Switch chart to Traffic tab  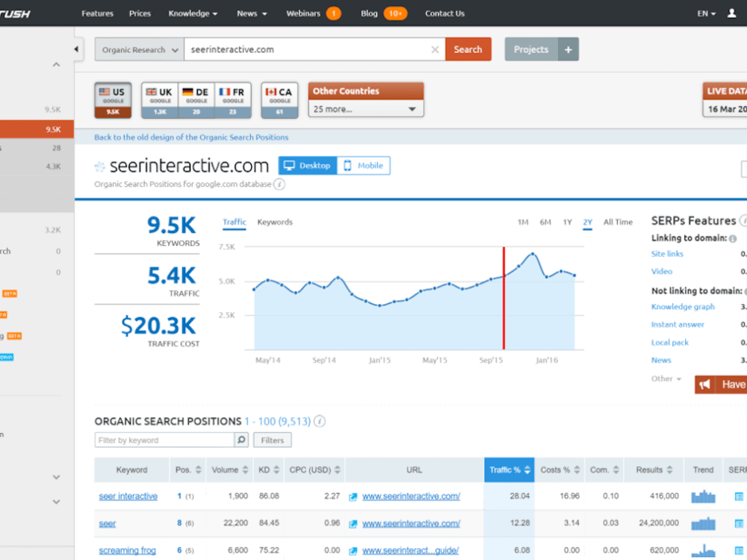(x=235, y=222)
